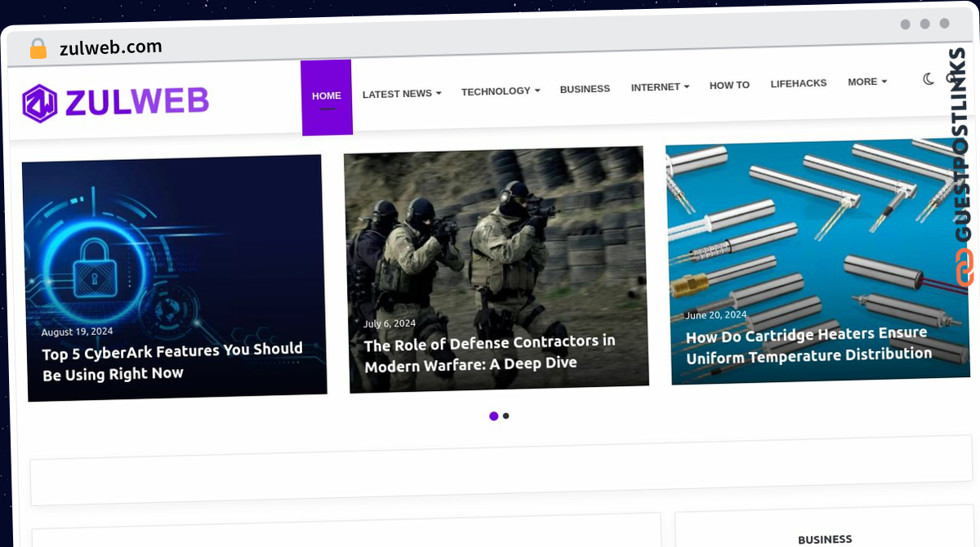Screen dimensions: 980x547
Task: Click the August 19, 2024 date
Action: (x=77, y=332)
